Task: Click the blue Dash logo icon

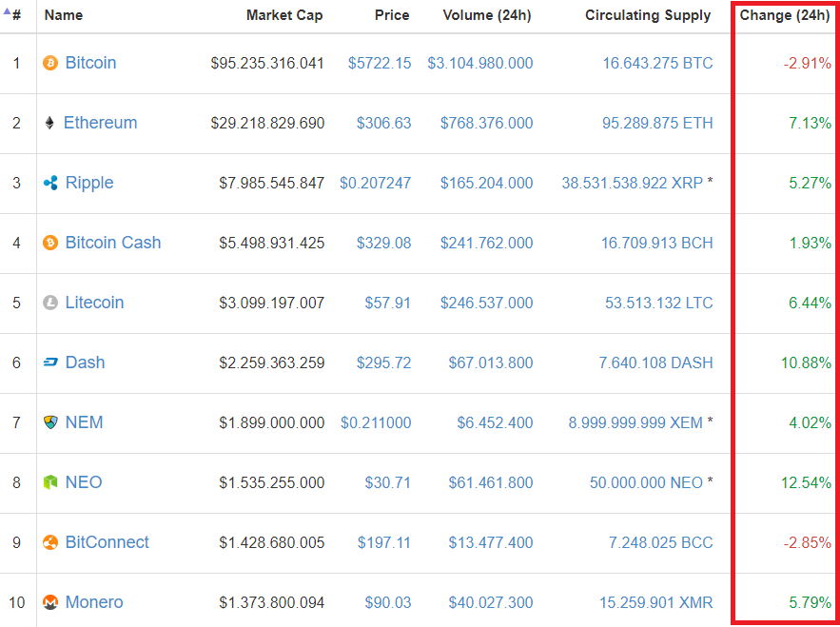Action: pyautogui.click(x=50, y=362)
